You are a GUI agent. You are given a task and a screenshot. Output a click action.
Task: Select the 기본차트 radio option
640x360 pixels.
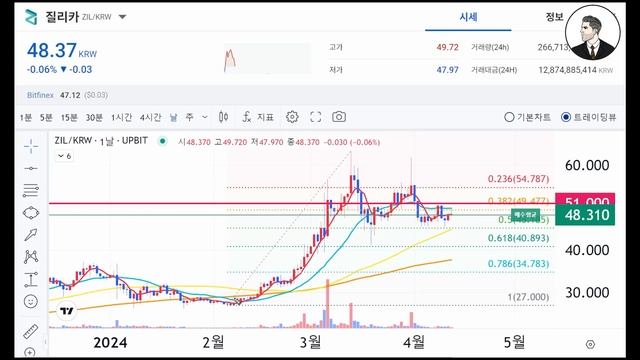click(527, 117)
